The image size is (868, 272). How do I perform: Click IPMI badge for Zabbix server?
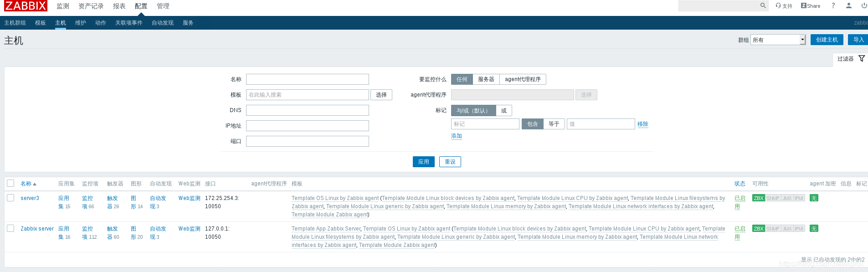tap(799, 229)
